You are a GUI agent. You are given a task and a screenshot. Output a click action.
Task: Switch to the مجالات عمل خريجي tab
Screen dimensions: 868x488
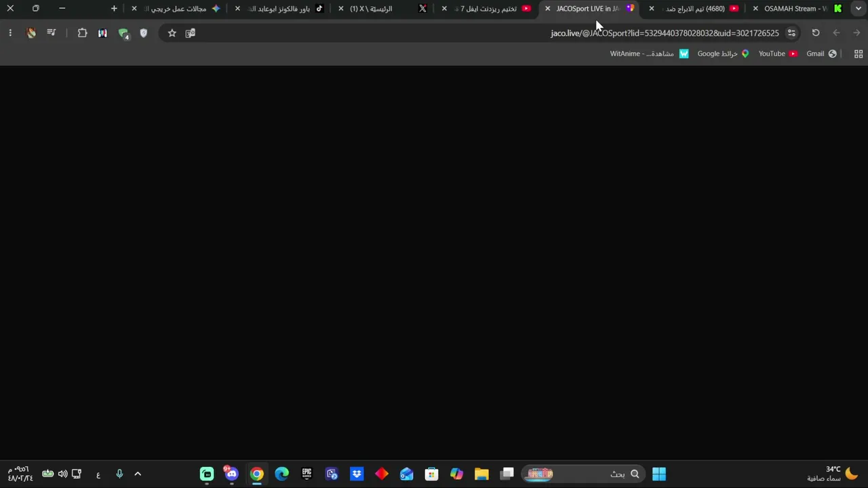click(176, 9)
